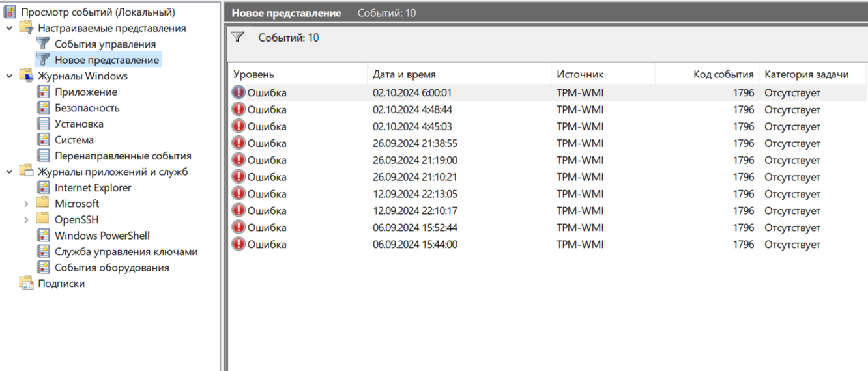Click the «Установка» log icon
The image size is (868, 371).
[x=43, y=124]
